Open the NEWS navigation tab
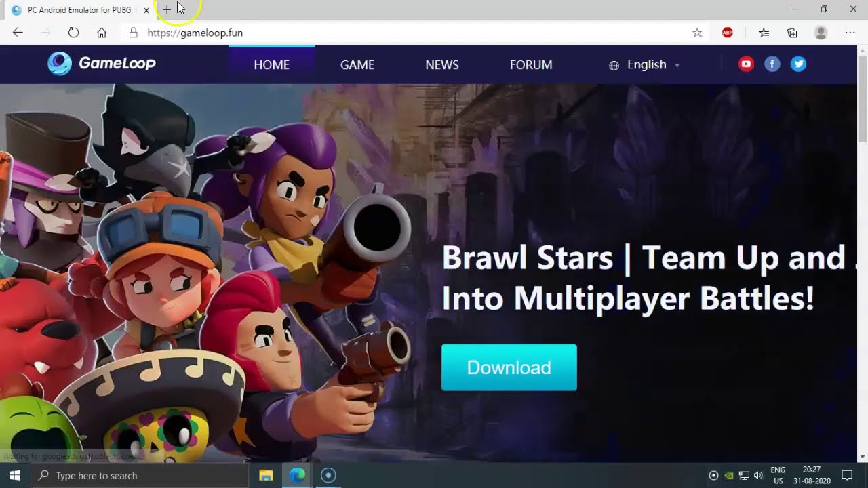 442,64
